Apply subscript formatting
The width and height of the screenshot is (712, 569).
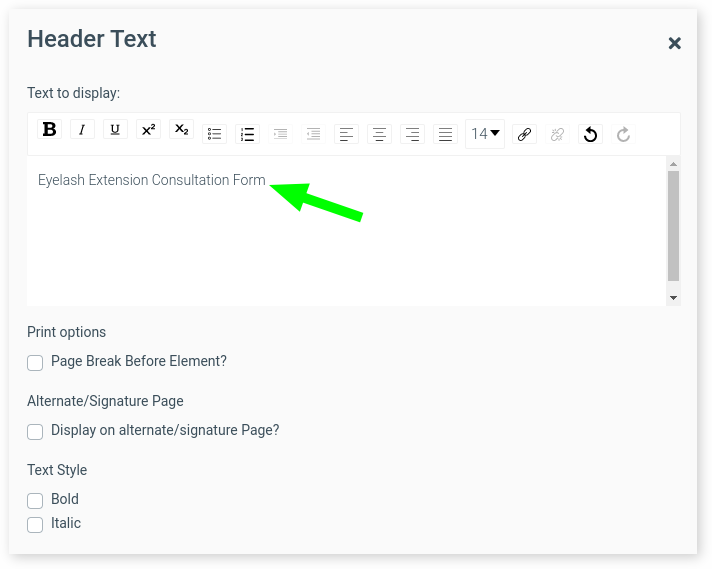point(181,129)
